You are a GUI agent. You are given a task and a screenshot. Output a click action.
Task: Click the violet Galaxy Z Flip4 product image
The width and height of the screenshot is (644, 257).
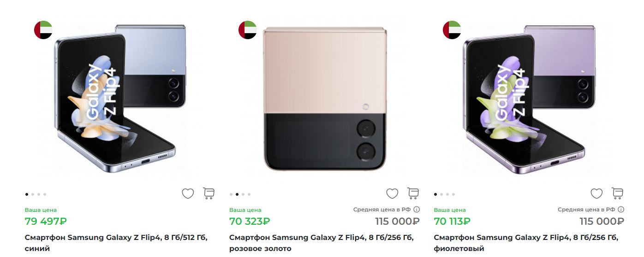coord(528,99)
